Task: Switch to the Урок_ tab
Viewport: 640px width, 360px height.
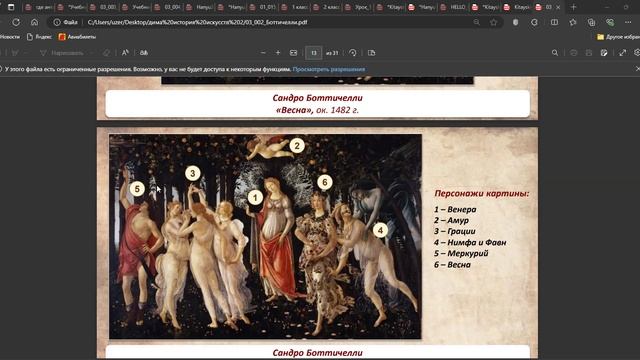Action: [358, 7]
